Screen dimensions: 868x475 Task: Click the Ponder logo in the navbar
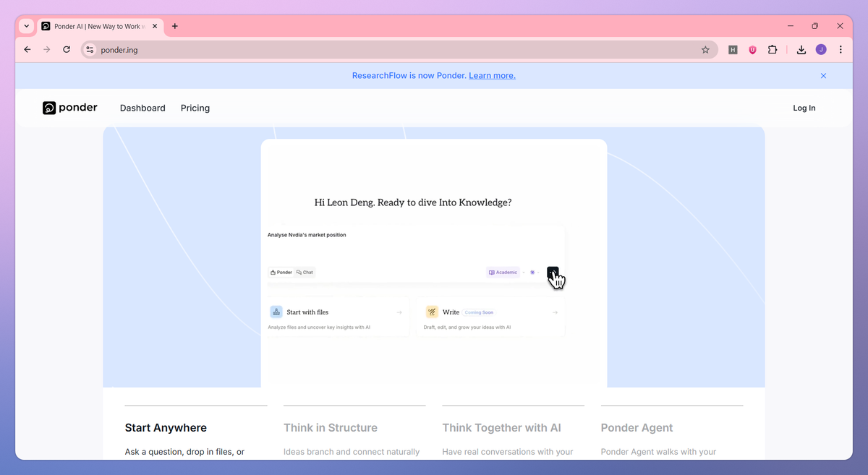click(x=69, y=108)
